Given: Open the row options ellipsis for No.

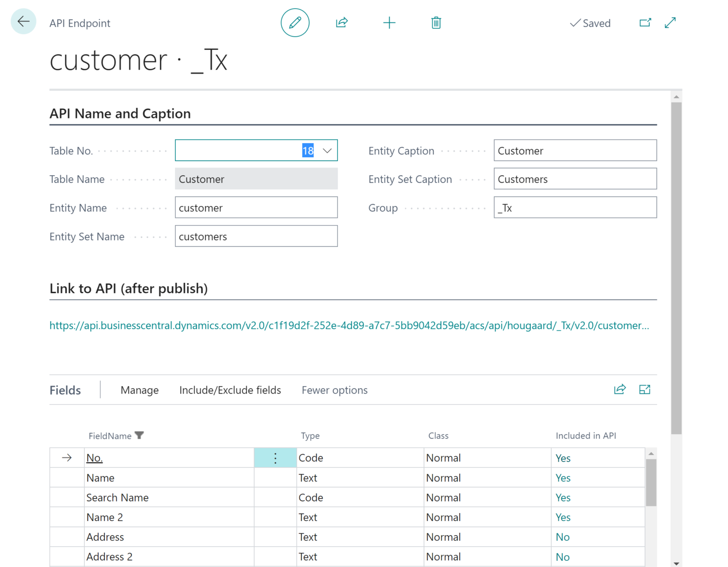Looking at the screenshot, I should (275, 458).
